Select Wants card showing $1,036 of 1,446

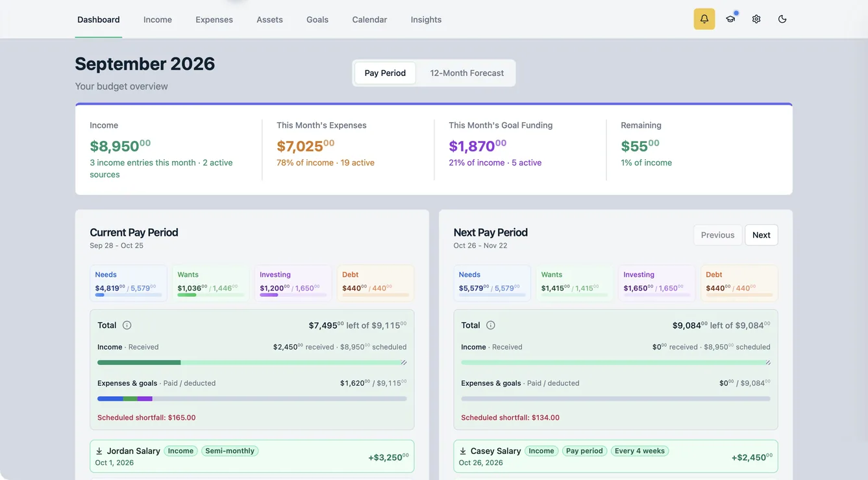[211, 283]
